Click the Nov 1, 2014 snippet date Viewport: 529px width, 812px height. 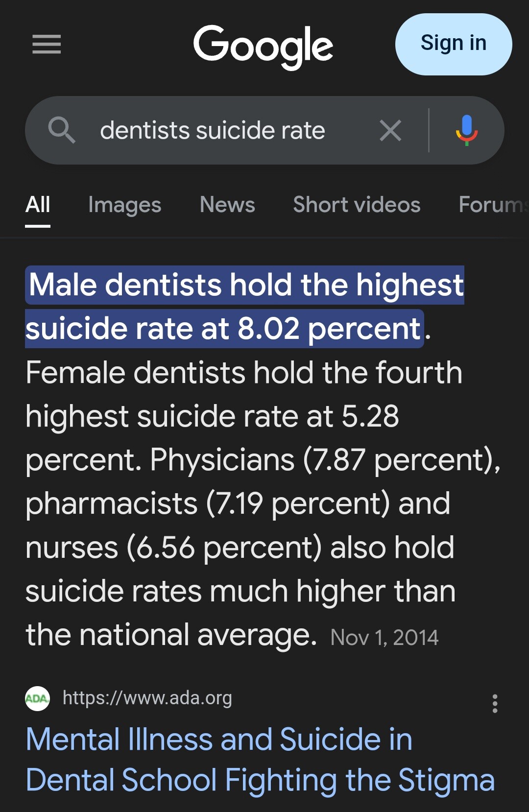click(385, 638)
